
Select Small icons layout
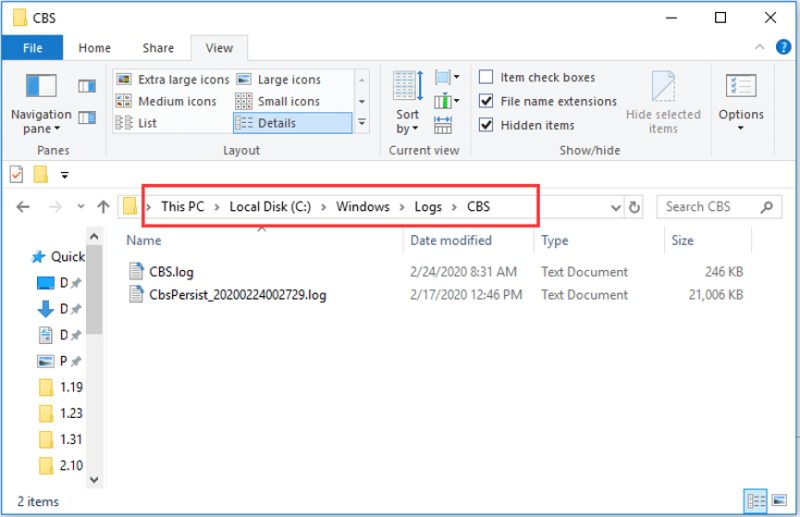pyautogui.click(x=278, y=101)
